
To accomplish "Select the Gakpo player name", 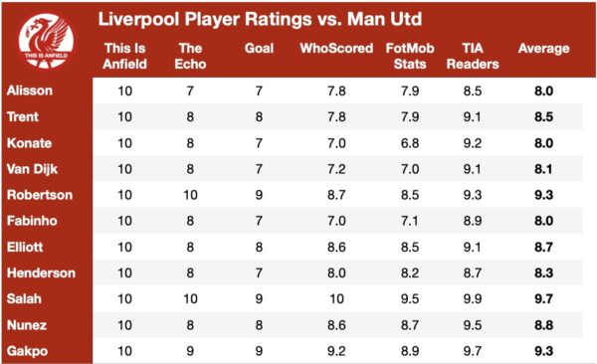I will tap(28, 351).
